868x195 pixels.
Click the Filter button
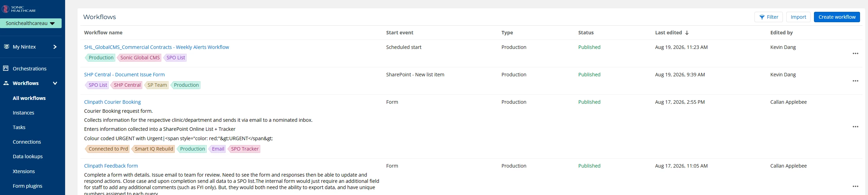769,17
